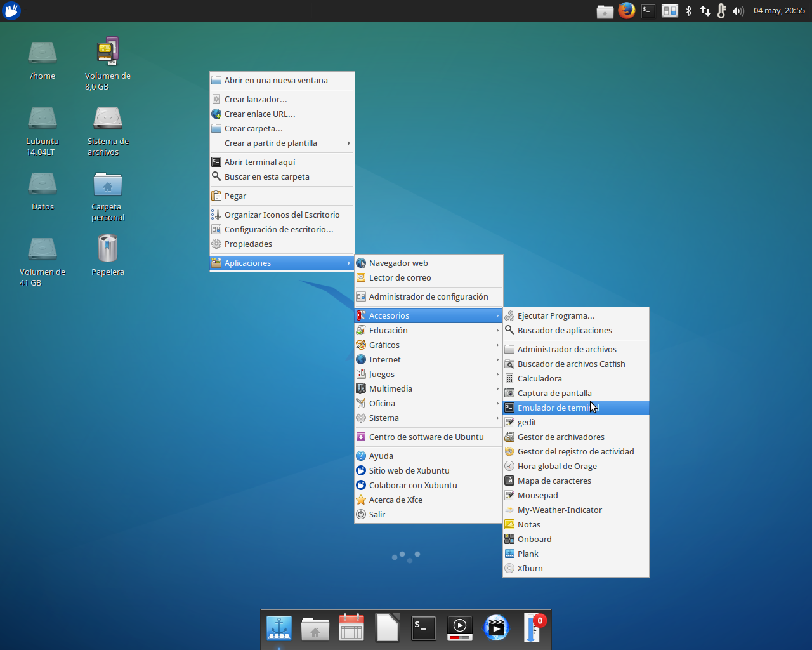Viewport: 812px width, 650px height.
Task: Select Emulador de terminal from Accesorios
Action: pos(557,408)
